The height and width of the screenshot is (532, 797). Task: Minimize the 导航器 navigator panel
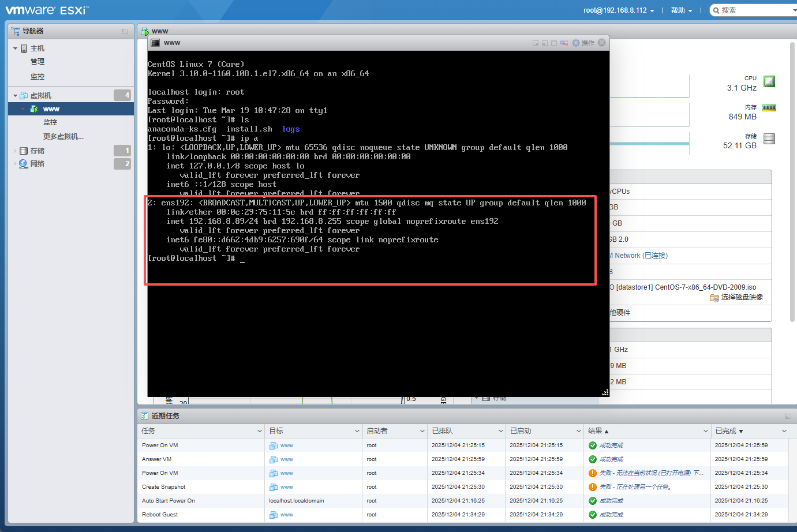point(125,31)
